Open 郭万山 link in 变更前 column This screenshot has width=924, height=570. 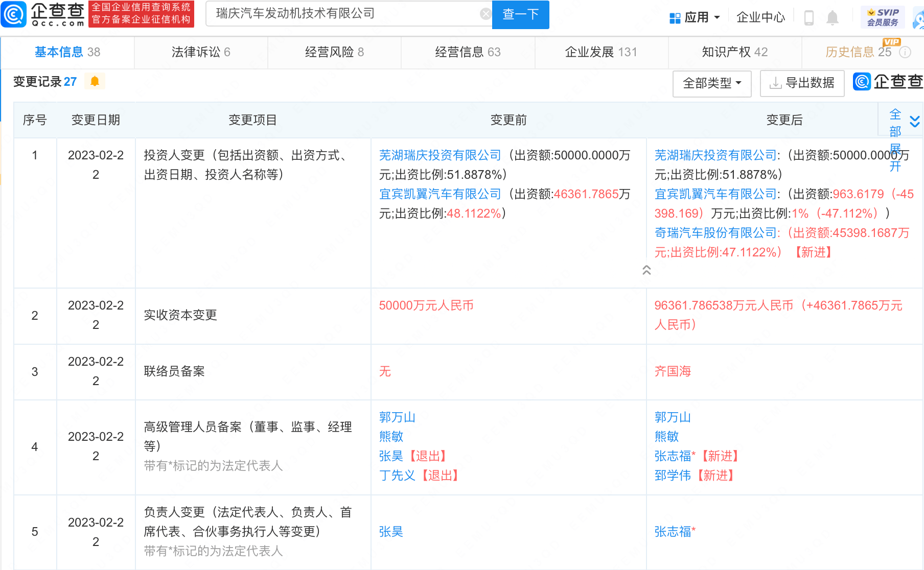(x=397, y=417)
